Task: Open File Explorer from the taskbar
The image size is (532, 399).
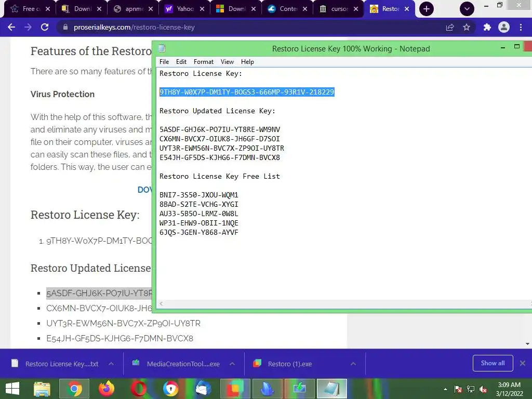Action: (42, 389)
